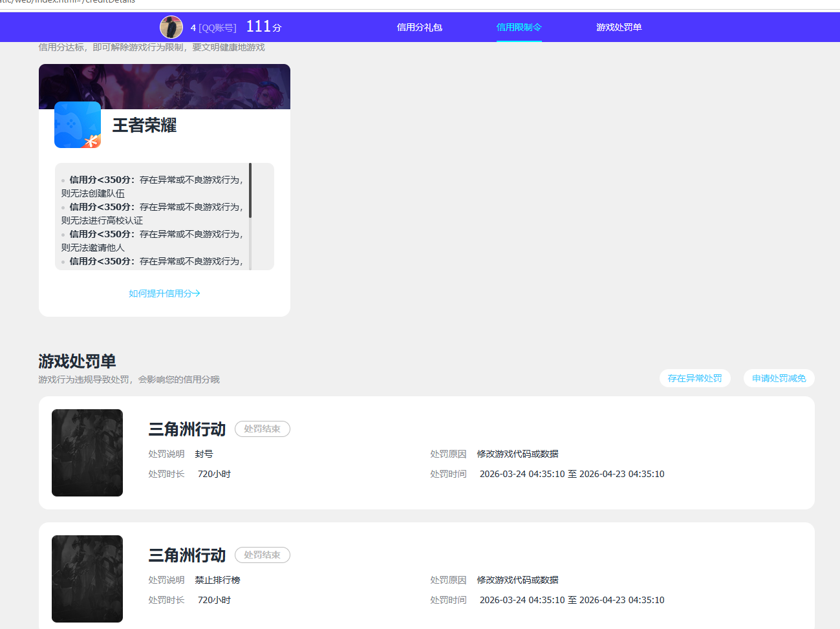Click 修改游戏代码或数据 reason on the 禁止排行榜 card
The height and width of the screenshot is (629, 840).
(x=517, y=580)
